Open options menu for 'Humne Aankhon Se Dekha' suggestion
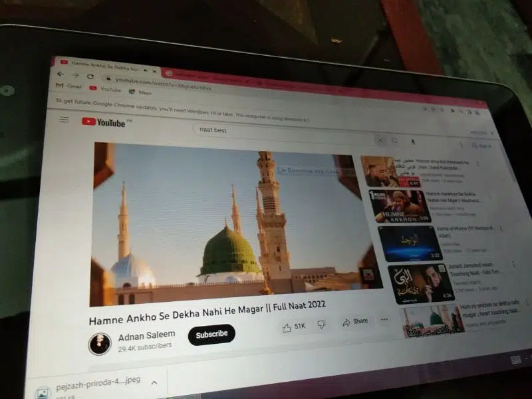Screen dimensions: 532x399 [489, 196]
